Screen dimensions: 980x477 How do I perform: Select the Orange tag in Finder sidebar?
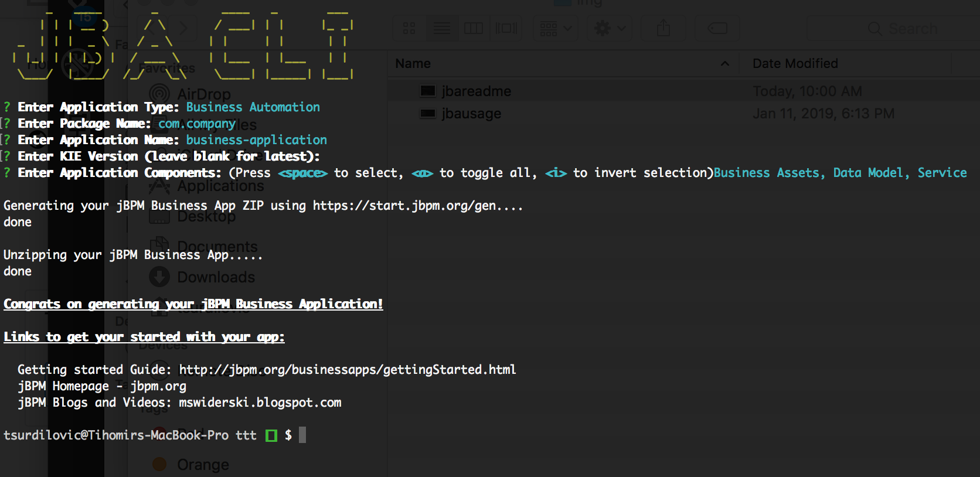(203, 465)
